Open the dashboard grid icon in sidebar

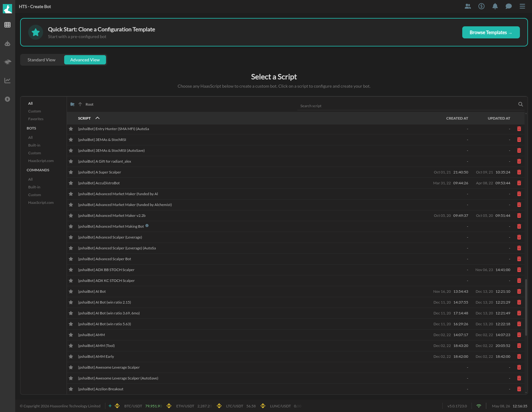pos(7,25)
